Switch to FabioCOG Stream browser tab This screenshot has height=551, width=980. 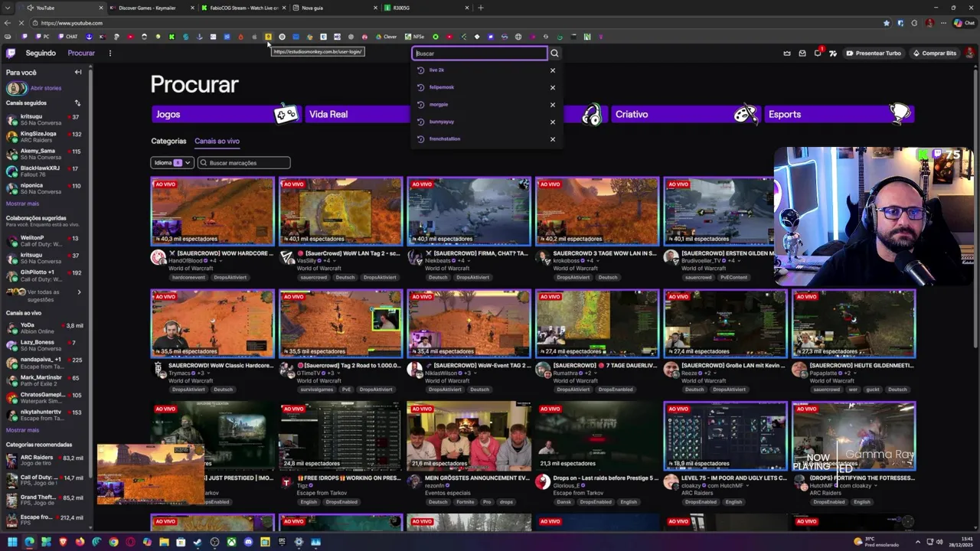243,8
